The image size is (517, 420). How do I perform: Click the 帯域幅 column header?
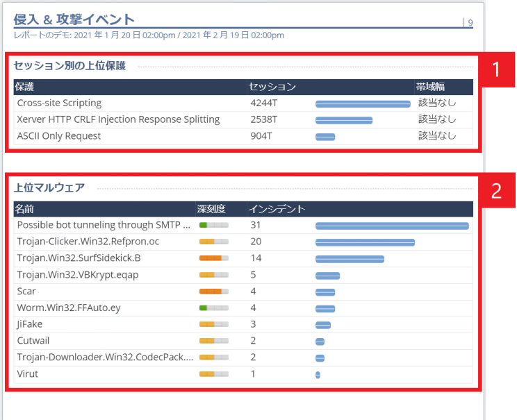(430, 87)
